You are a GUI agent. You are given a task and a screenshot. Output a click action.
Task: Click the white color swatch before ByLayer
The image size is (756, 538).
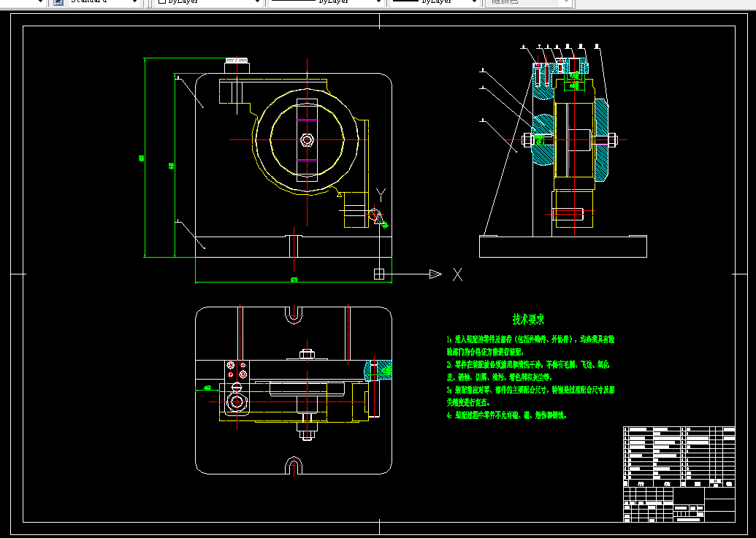(x=162, y=1)
